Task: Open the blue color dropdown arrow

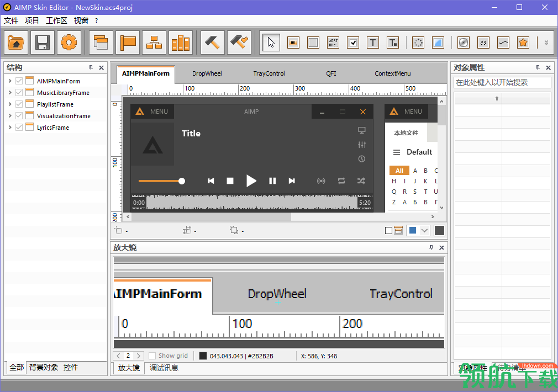Action: pyautogui.click(x=424, y=230)
